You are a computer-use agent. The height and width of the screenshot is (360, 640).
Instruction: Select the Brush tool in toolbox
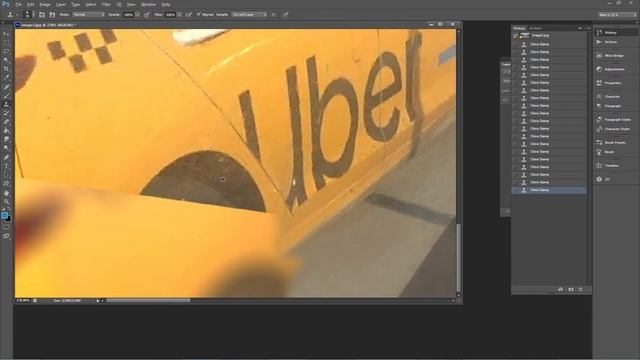point(6,96)
